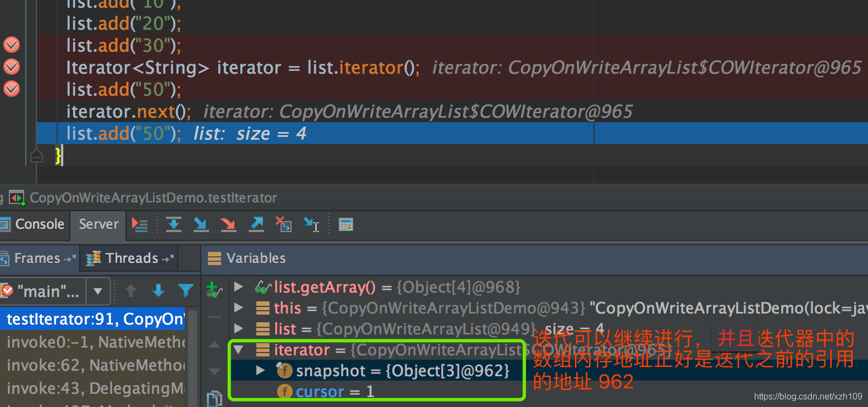Click the watches move down arrow
The height and width of the screenshot is (407, 868).
215,372
